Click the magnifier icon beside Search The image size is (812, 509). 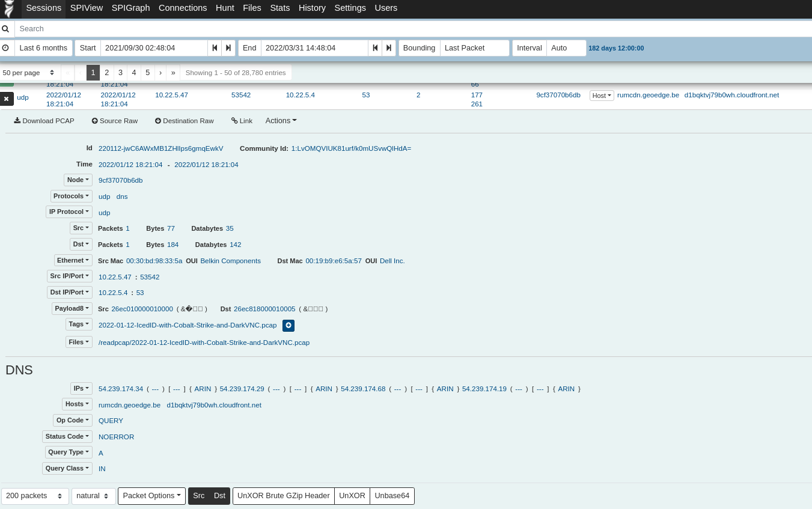(5, 29)
